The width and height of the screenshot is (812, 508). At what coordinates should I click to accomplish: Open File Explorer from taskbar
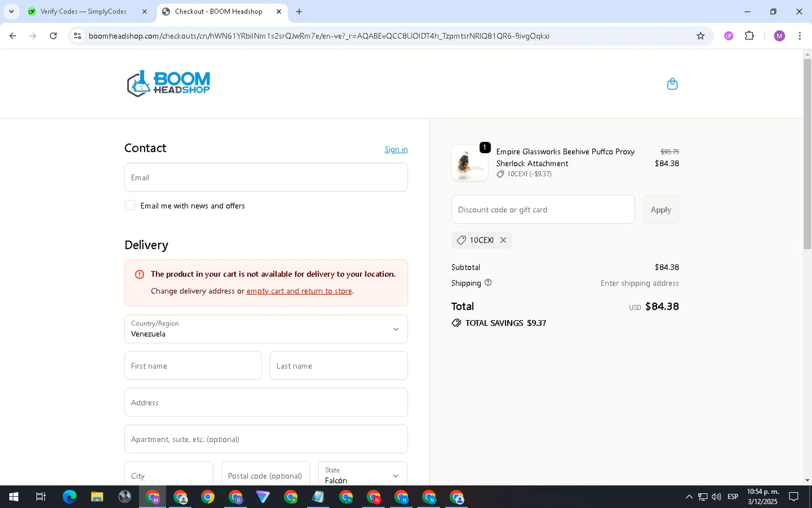pyautogui.click(x=97, y=497)
